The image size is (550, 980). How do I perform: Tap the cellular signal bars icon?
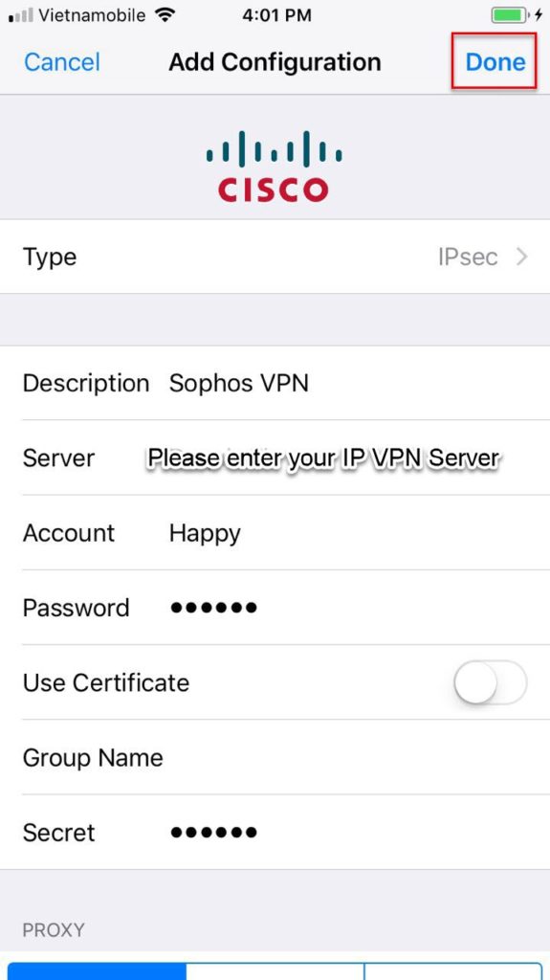[x=21, y=15]
